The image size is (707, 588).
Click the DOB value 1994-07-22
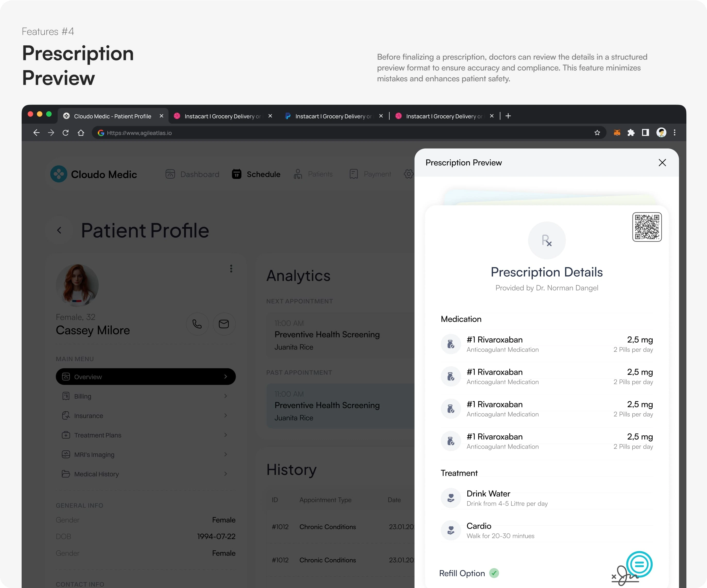(x=216, y=536)
